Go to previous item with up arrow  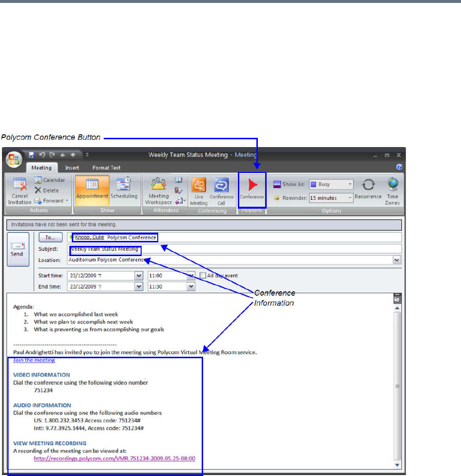[63, 155]
